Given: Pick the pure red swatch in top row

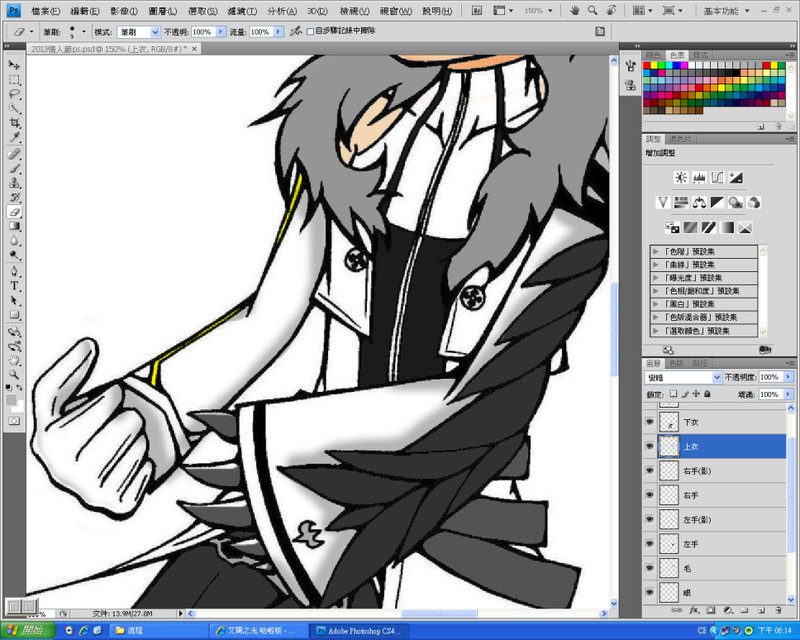Looking at the screenshot, I should pyautogui.click(x=646, y=65).
